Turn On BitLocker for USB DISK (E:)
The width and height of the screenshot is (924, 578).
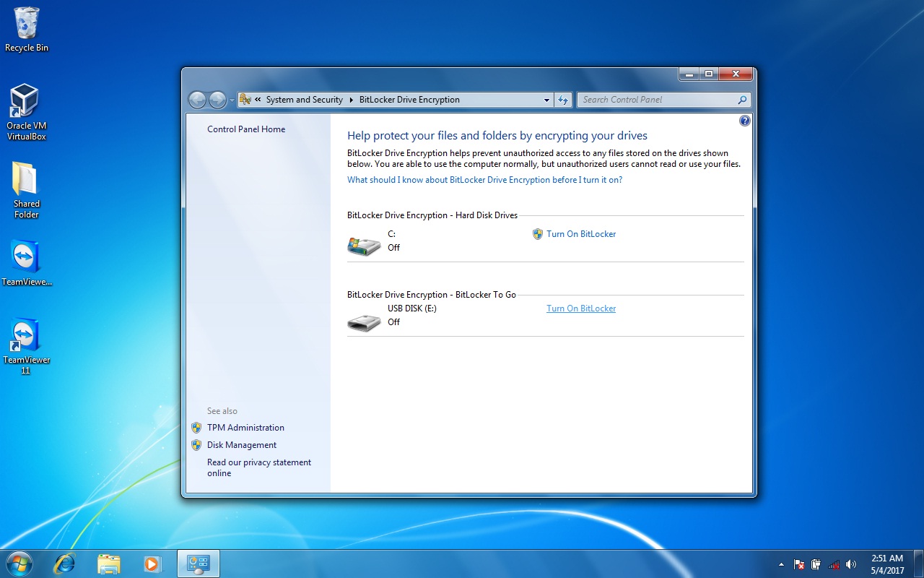(x=581, y=309)
